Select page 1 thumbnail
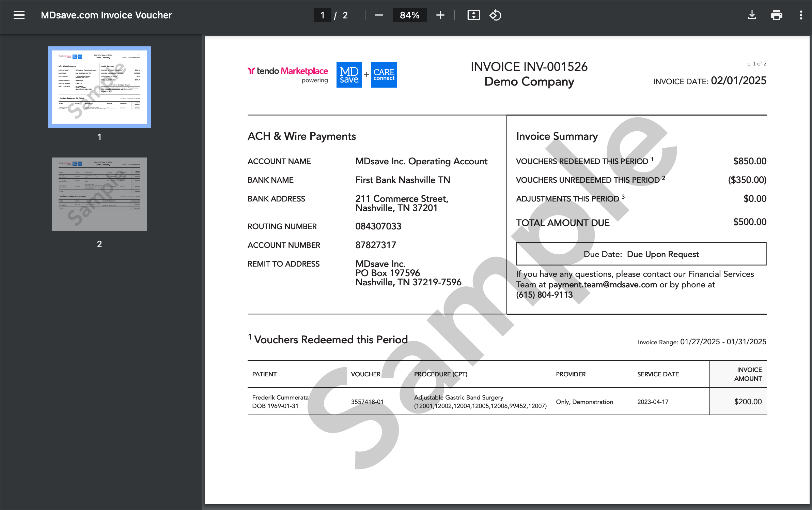Viewport: 812px width, 510px height. 99,87
